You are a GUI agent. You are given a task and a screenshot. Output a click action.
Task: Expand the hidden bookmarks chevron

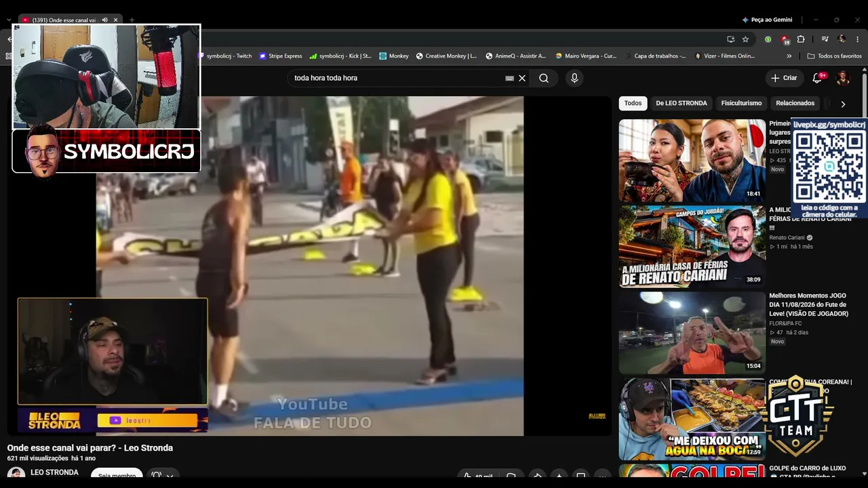(x=789, y=56)
